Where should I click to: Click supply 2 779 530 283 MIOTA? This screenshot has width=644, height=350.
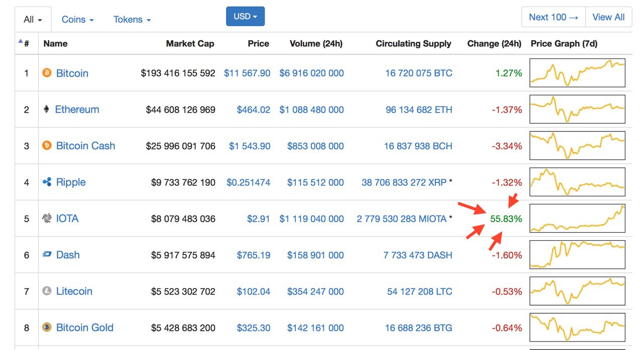[401, 219]
